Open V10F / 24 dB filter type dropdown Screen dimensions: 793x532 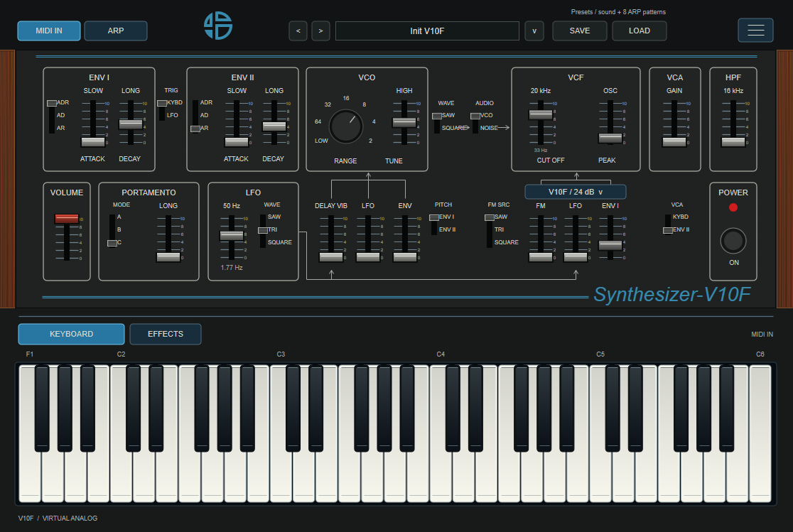click(x=576, y=192)
